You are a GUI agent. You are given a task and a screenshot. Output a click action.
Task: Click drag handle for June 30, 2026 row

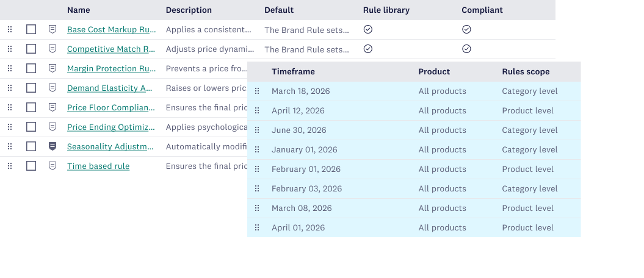257,130
